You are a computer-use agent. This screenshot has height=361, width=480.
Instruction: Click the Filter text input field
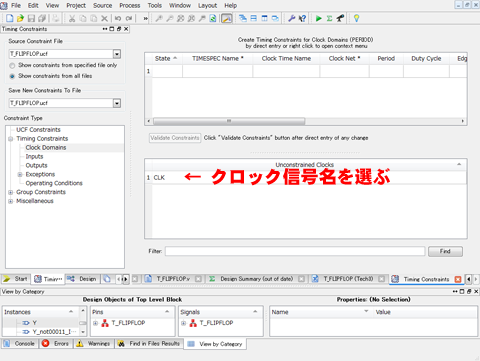[x=295, y=251]
